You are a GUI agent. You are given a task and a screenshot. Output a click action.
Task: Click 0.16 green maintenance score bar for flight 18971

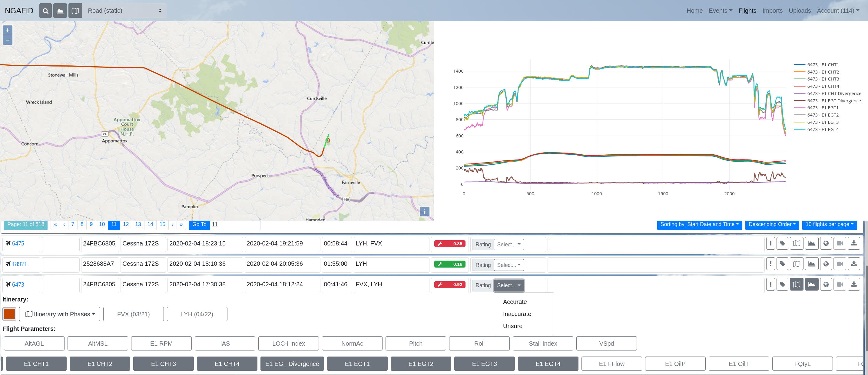click(x=449, y=264)
